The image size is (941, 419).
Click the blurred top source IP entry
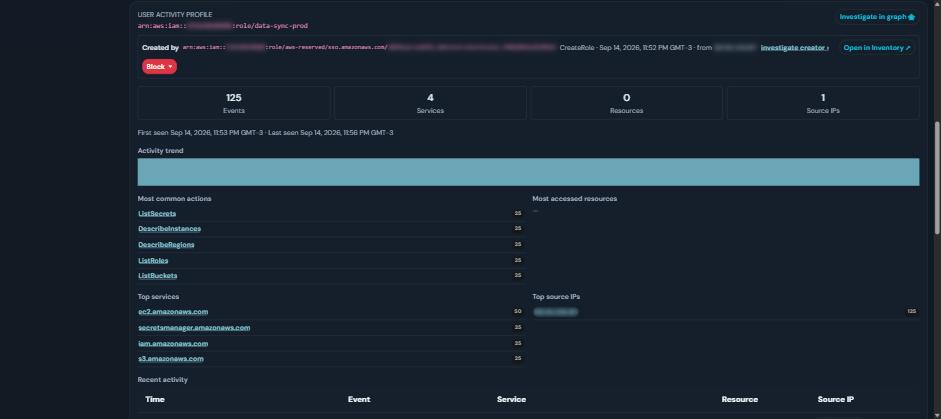click(555, 312)
